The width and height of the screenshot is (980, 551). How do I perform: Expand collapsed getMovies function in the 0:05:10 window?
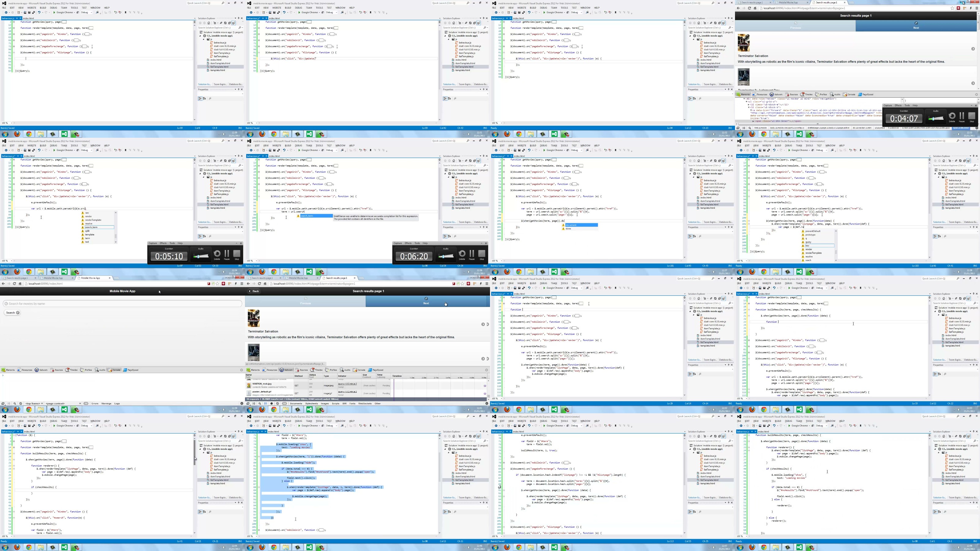coord(14,160)
